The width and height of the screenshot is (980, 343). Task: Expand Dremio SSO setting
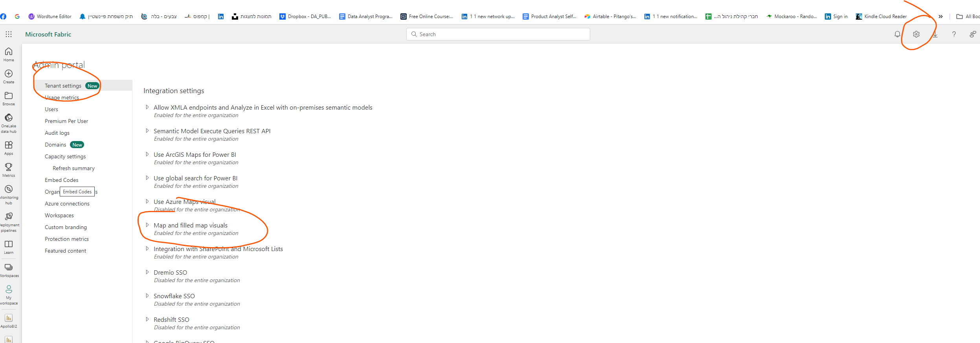(x=147, y=272)
